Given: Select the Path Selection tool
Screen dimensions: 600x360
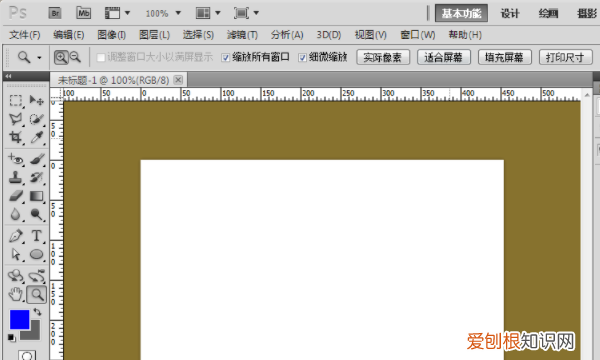Looking at the screenshot, I should [x=16, y=254].
